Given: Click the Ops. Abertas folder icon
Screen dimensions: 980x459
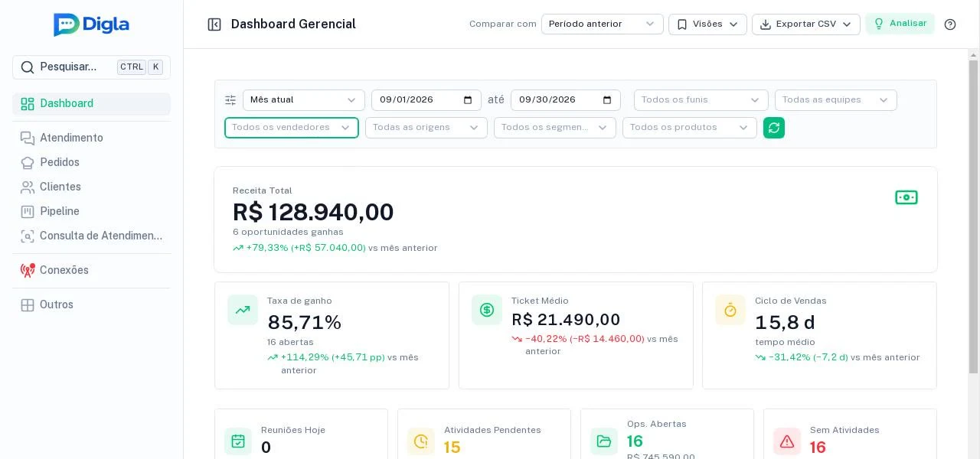Looking at the screenshot, I should [604, 441].
